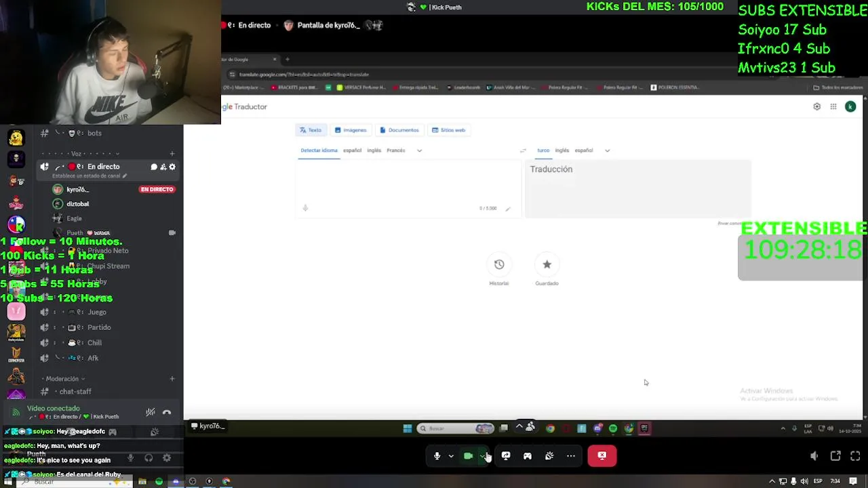Click the Windows Start button in shared screen
Image resolution: width=868 pixels, height=488 pixels.
[x=407, y=428]
